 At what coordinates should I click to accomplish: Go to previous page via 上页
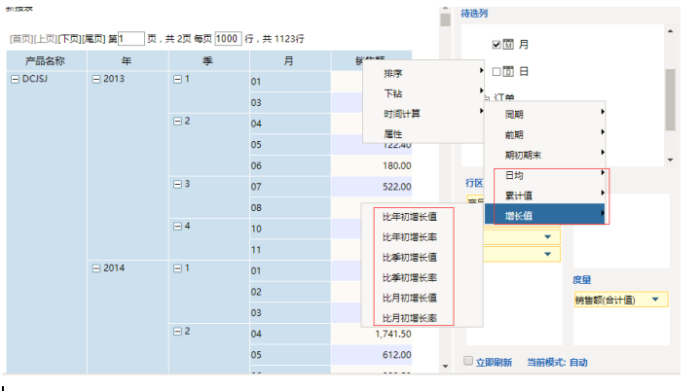45,39
